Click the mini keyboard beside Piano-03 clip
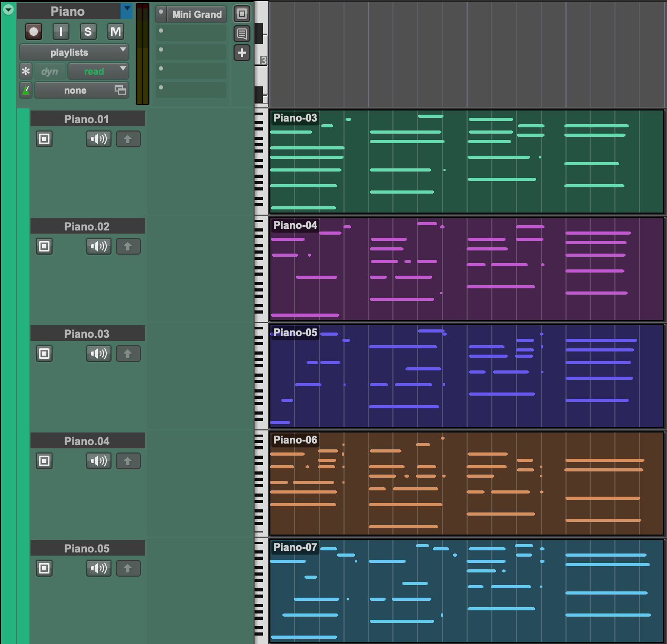 tap(261, 162)
